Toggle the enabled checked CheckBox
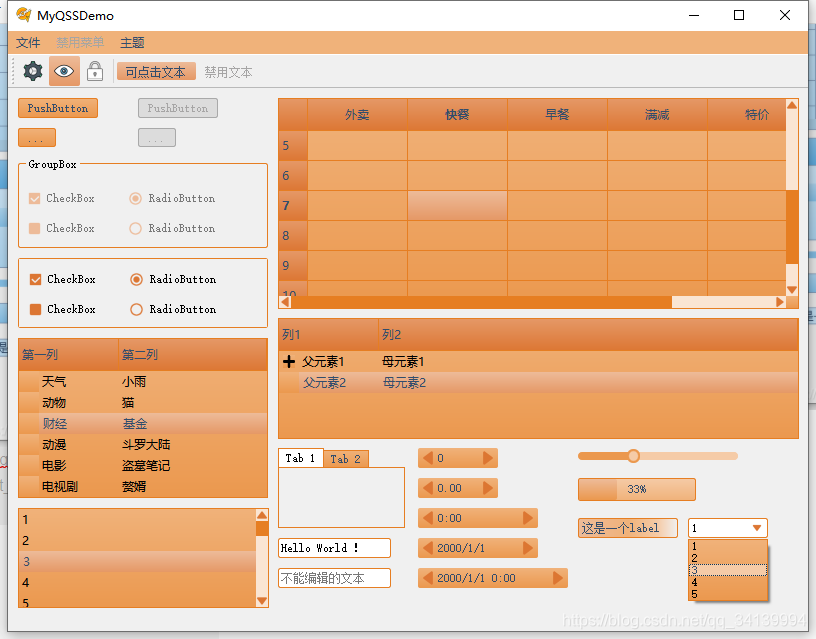Image resolution: width=816 pixels, height=639 pixels. (x=35, y=279)
